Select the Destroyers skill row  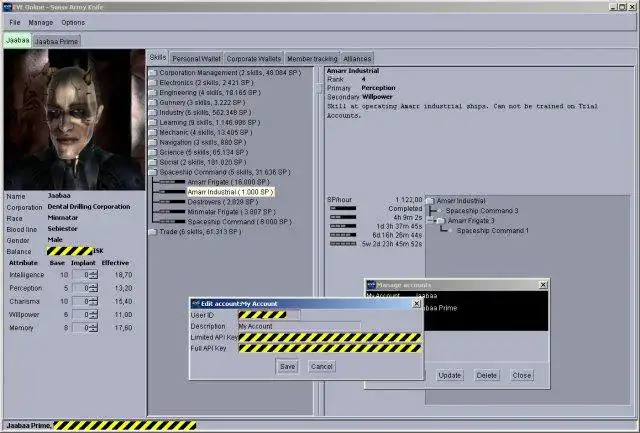[222, 202]
